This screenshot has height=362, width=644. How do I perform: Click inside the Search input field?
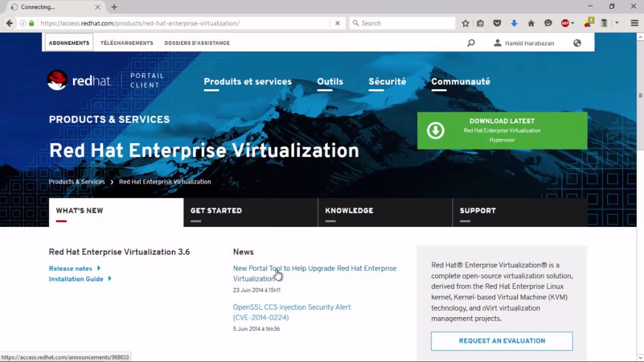(402, 23)
